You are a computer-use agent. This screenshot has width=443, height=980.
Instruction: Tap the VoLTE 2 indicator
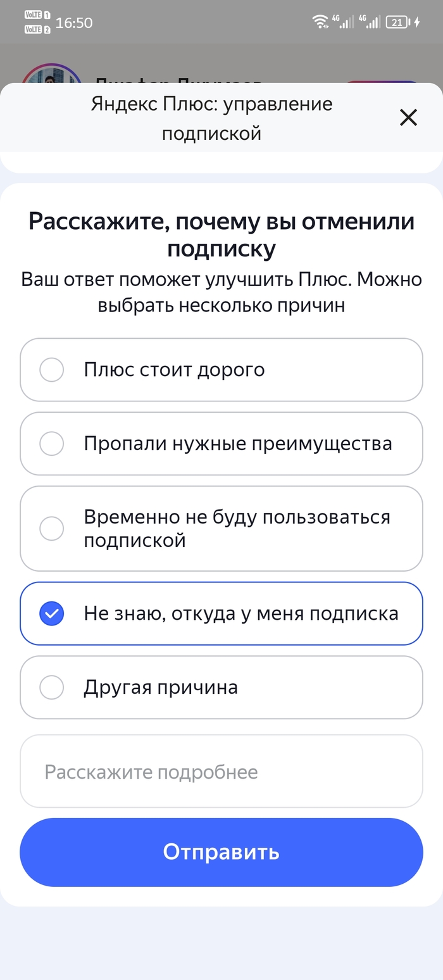[x=37, y=29]
